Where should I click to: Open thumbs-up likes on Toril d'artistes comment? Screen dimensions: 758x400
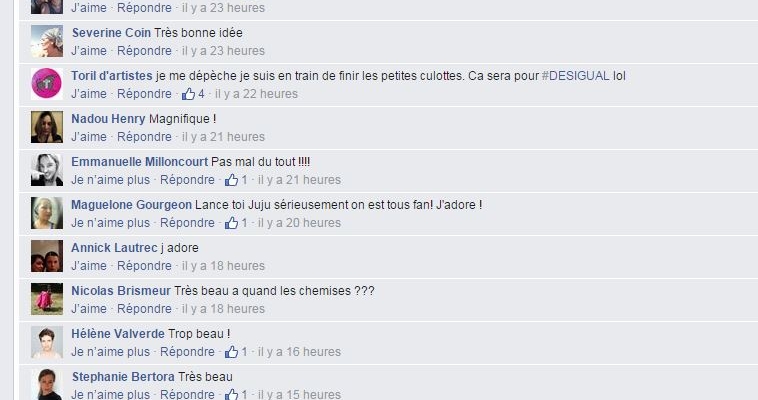point(193,94)
